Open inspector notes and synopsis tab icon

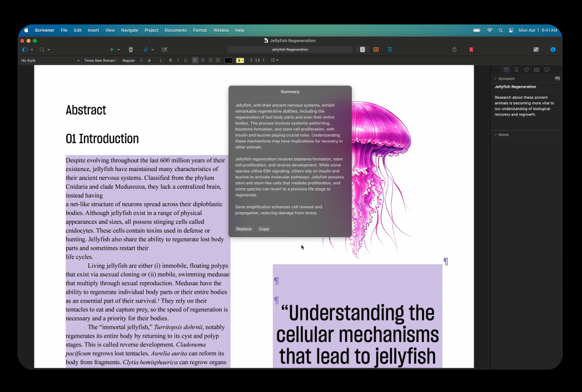click(x=506, y=70)
